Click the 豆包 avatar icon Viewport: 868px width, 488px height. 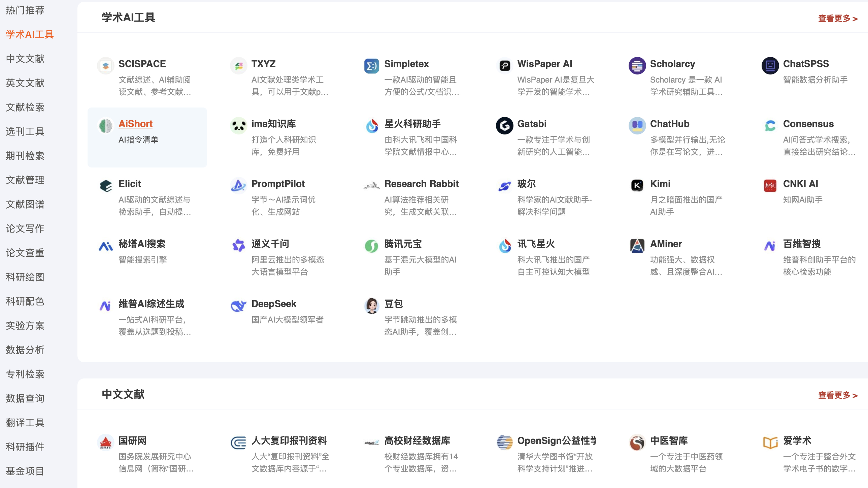pyautogui.click(x=371, y=306)
